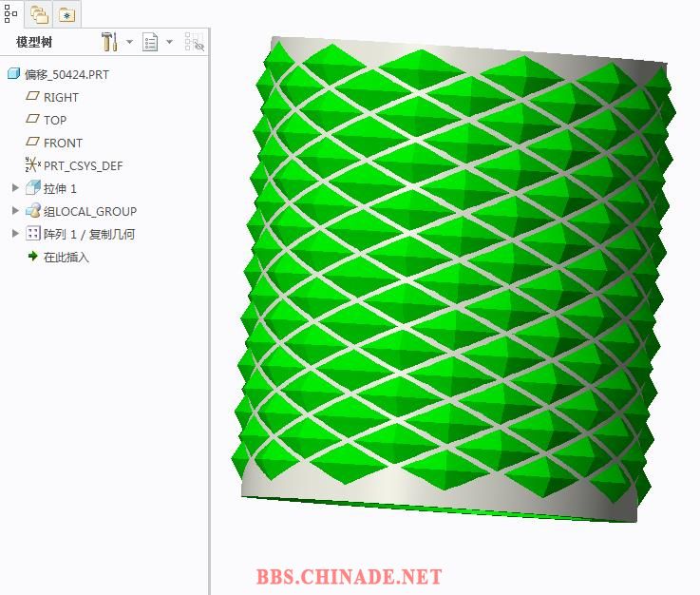700x595 pixels.
Task: Select the 拉伸 1 extrude feature
Action: point(60,188)
